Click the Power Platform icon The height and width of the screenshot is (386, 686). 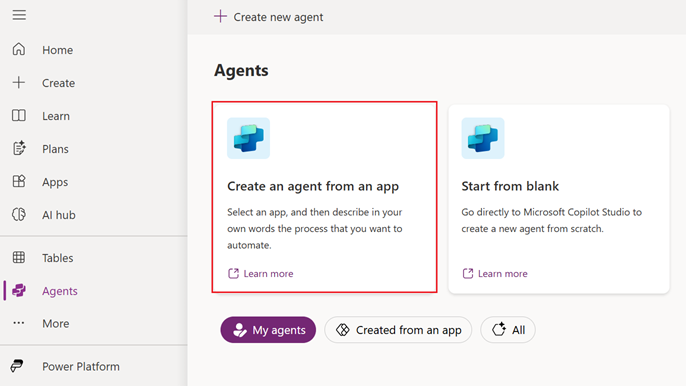point(17,366)
